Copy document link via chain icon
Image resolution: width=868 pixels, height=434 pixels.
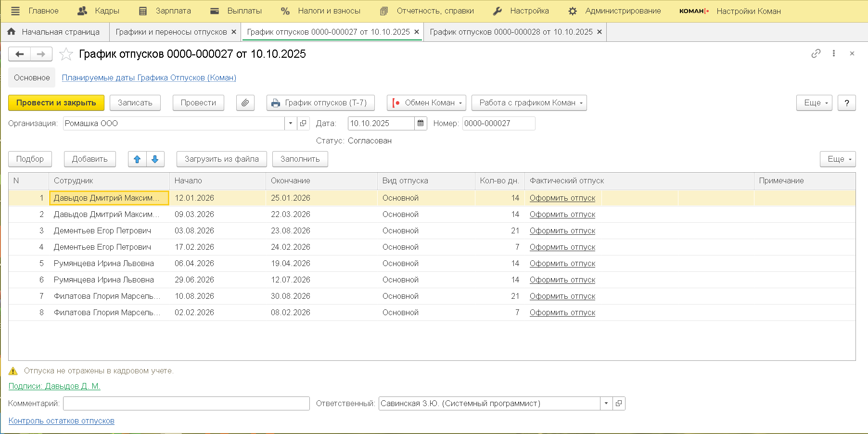click(x=816, y=54)
